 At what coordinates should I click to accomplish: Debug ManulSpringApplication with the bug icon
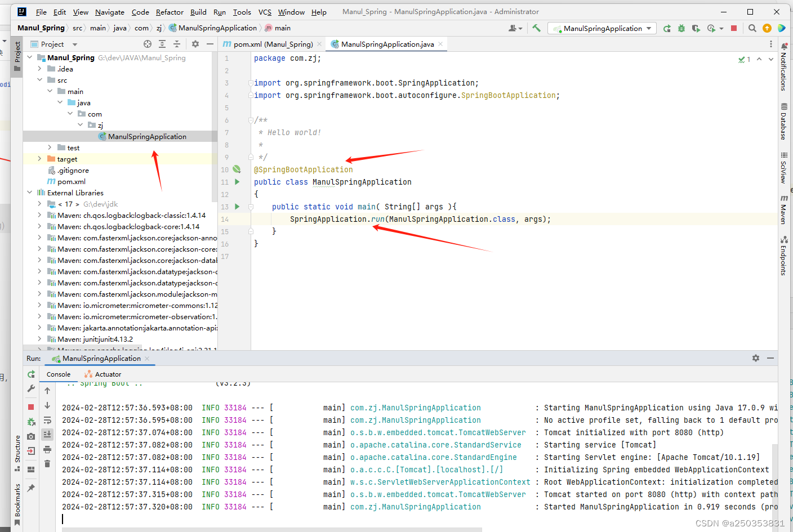681,28
